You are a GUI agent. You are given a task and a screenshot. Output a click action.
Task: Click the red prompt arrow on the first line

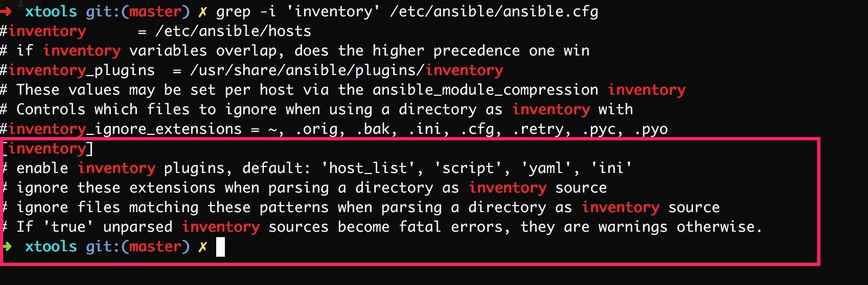[x=5, y=11]
